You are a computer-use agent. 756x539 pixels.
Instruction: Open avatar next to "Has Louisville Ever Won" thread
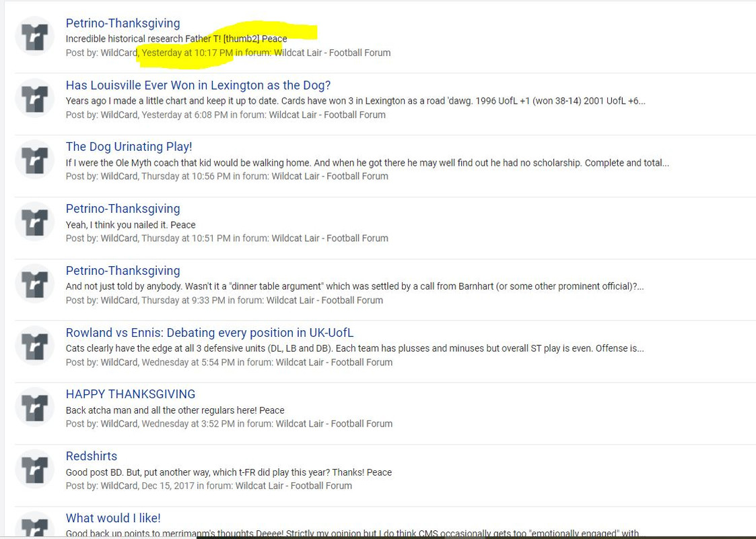click(35, 98)
